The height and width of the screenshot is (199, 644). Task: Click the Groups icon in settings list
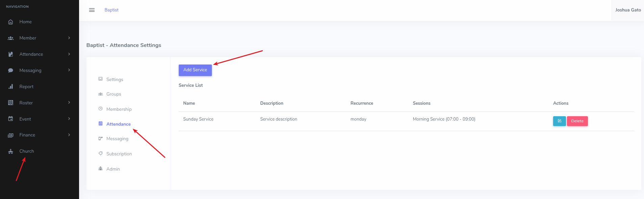tap(100, 94)
